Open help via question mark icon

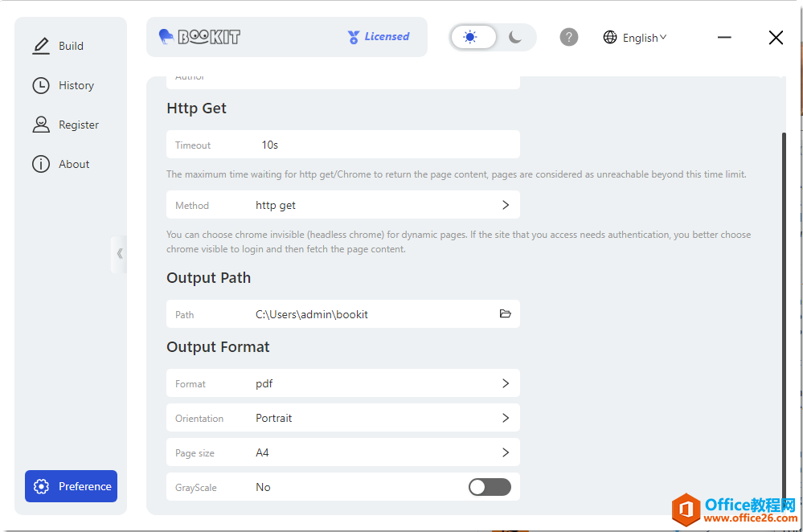[x=569, y=37]
